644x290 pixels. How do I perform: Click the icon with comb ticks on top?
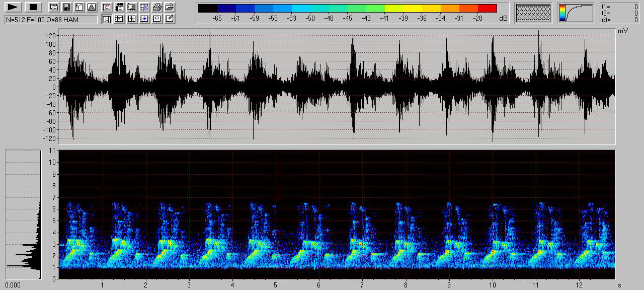(119, 7)
